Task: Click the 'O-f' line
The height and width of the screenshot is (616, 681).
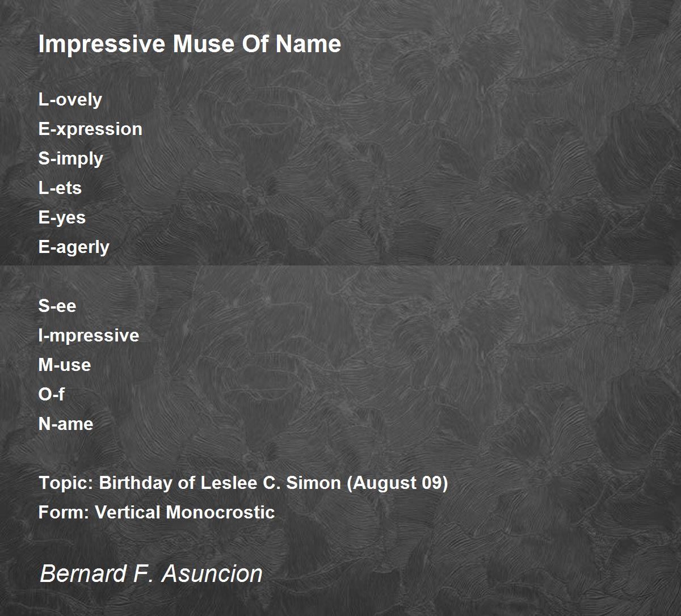Action: tap(52, 394)
